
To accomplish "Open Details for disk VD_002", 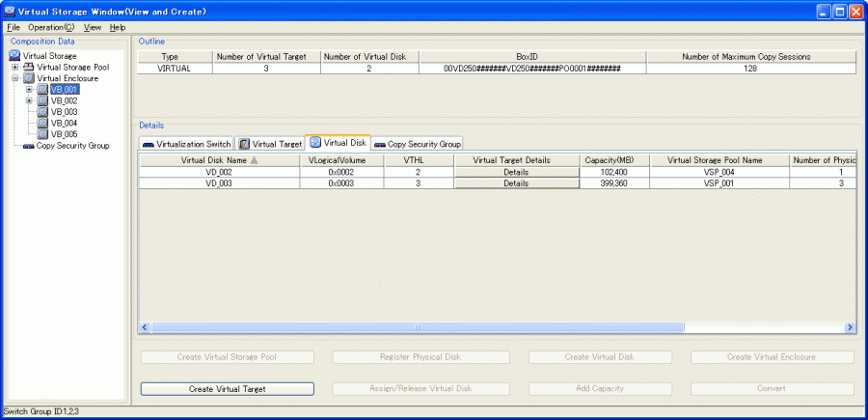I will (516, 172).
